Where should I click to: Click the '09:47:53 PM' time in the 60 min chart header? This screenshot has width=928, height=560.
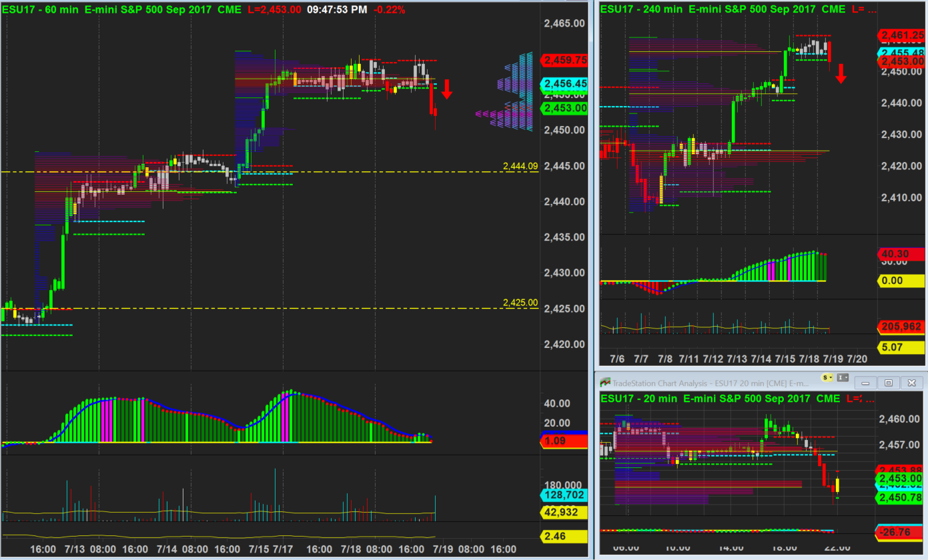pyautogui.click(x=337, y=9)
